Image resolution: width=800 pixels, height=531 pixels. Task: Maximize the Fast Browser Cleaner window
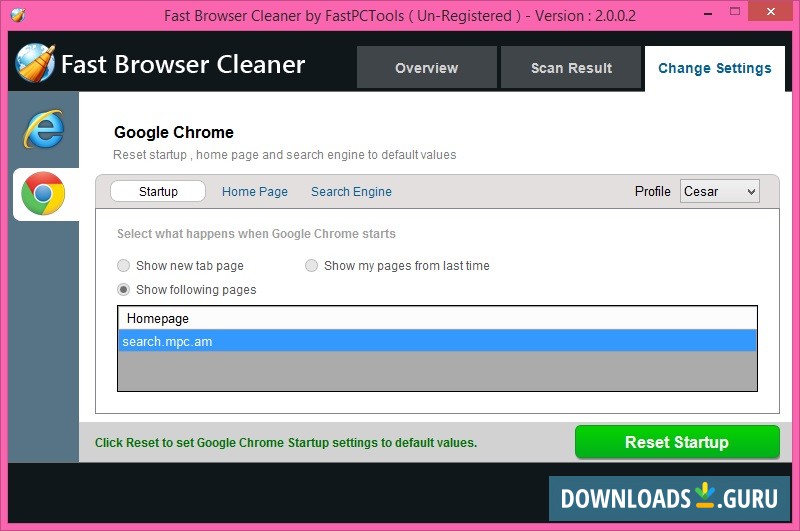pyautogui.click(x=735, y=12)
